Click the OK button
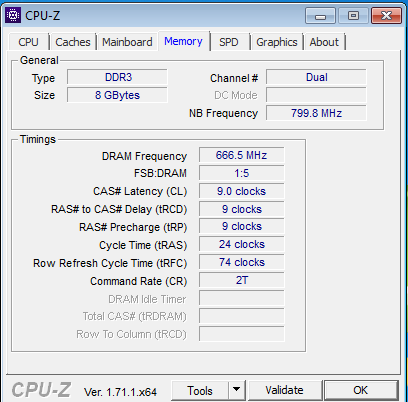This screenshot has width=408, height=402. 361,390
